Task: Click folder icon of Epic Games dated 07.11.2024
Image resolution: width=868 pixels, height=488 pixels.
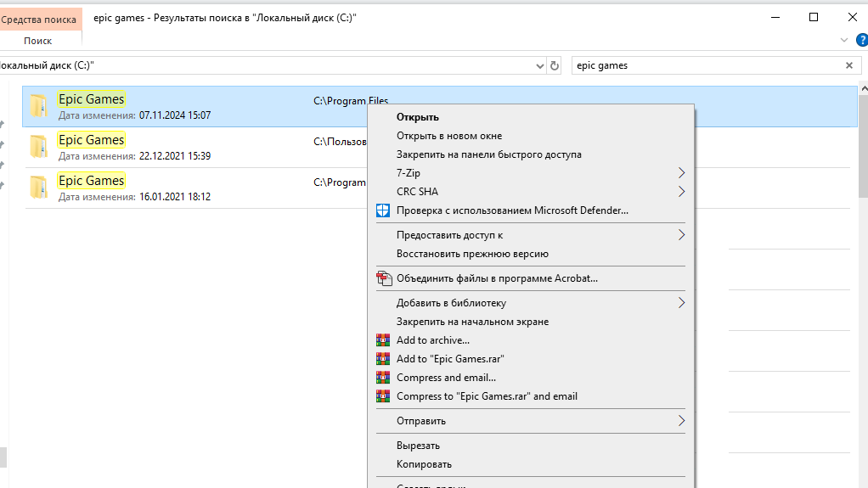Action: [39, 106]
